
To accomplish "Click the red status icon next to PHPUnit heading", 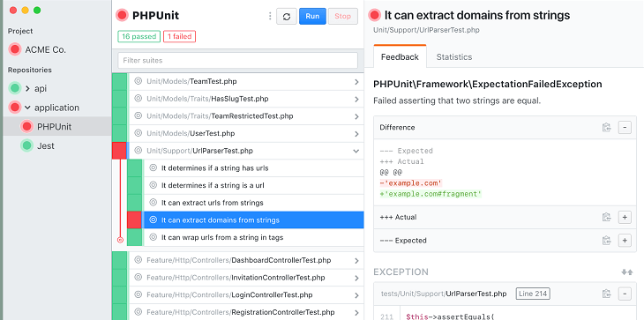I will point(122,16).
